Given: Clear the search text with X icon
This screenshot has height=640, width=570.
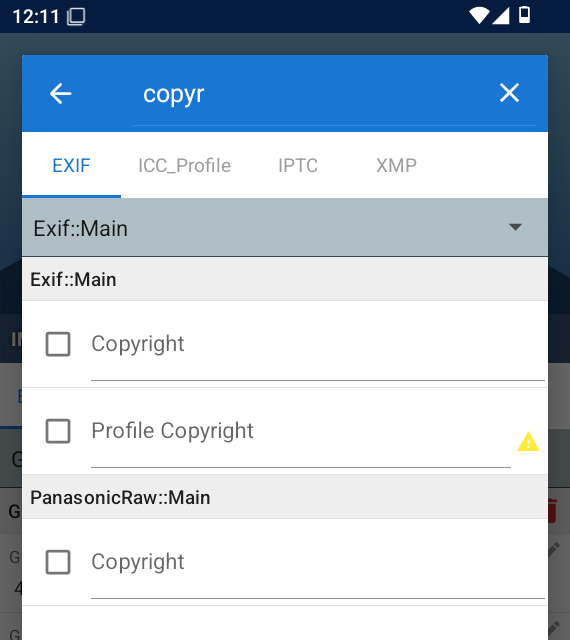Looking at the screenshot, I should (x=509, y=93).
